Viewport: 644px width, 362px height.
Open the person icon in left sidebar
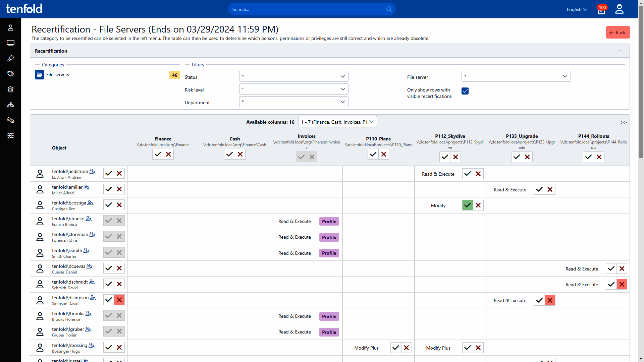10,27
